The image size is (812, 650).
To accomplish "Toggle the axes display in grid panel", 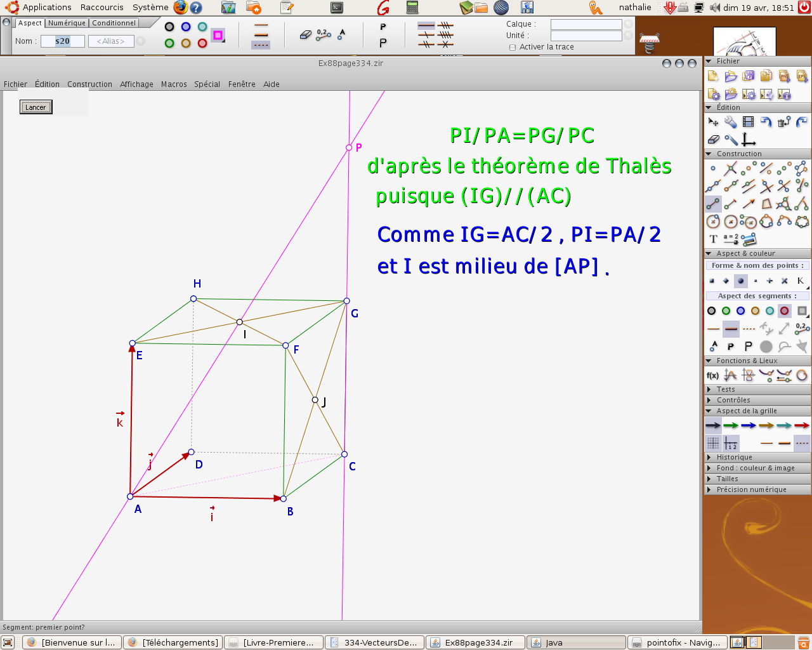I will (x=731, y=443).
